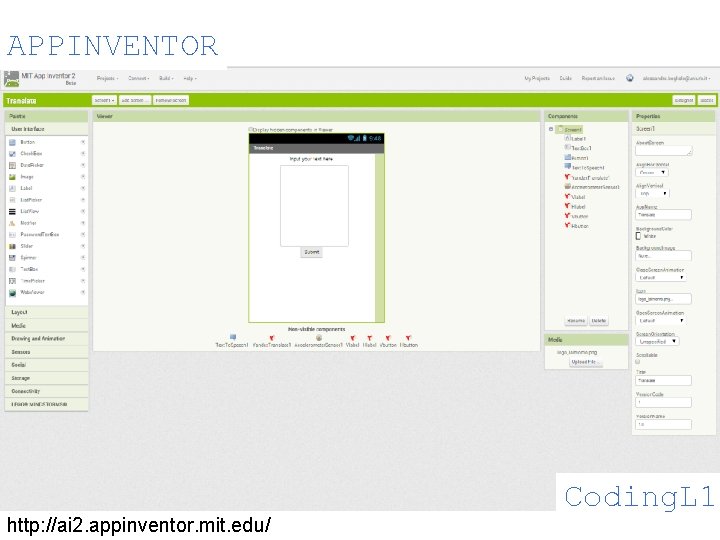Select YandexTranslate1 icon under Non-visible components
The width and height of the screenshot is (720, 540).
[x=271, y=338]
